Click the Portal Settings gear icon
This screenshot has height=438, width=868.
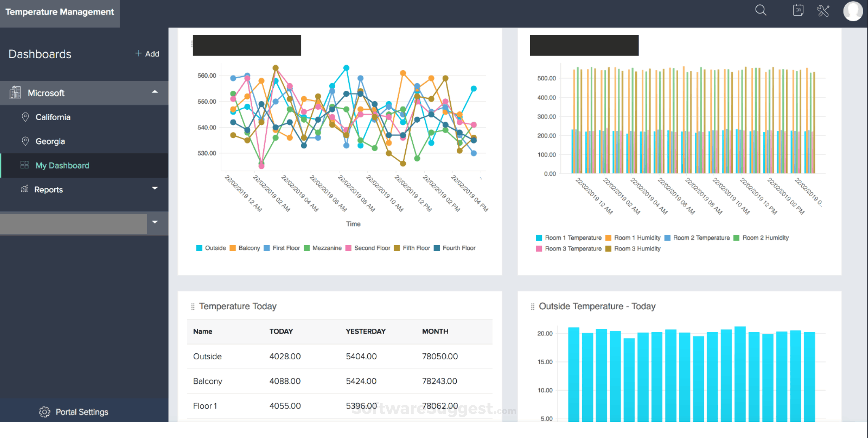[x=44, y=412]
